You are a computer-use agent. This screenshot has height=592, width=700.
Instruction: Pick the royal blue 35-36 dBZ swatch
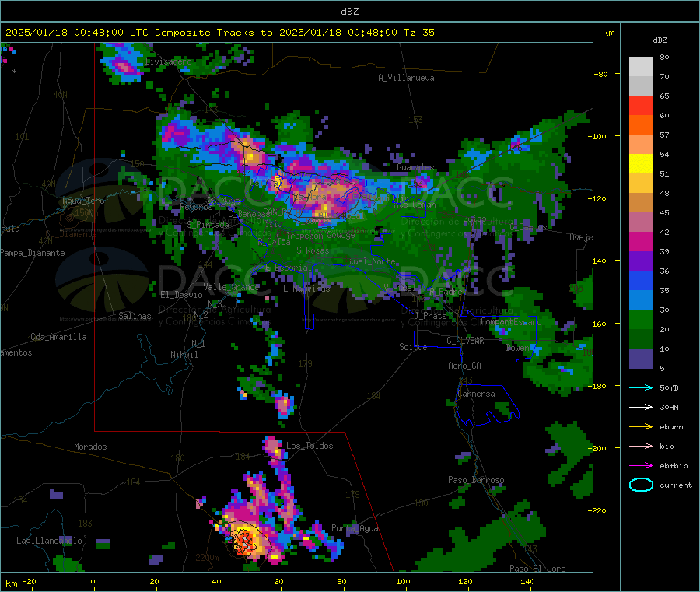641,280
